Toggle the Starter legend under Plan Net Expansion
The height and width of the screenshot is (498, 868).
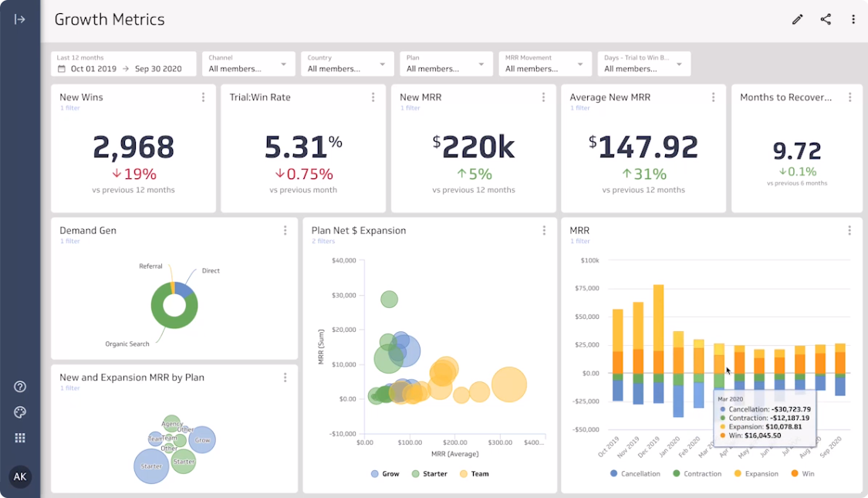[x=429, y=473]
